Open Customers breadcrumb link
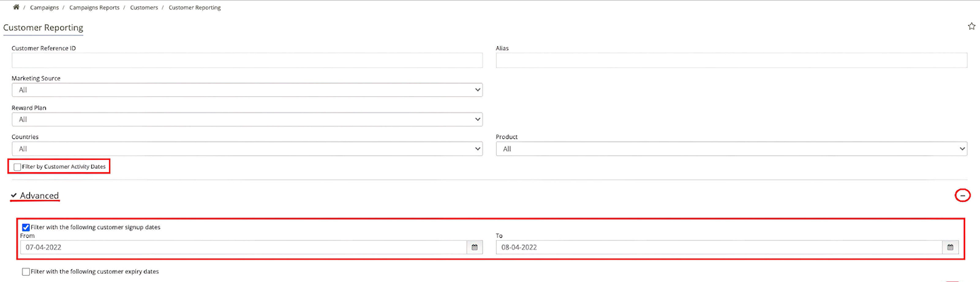Screen dimensions: 980x282 (144, 7)
